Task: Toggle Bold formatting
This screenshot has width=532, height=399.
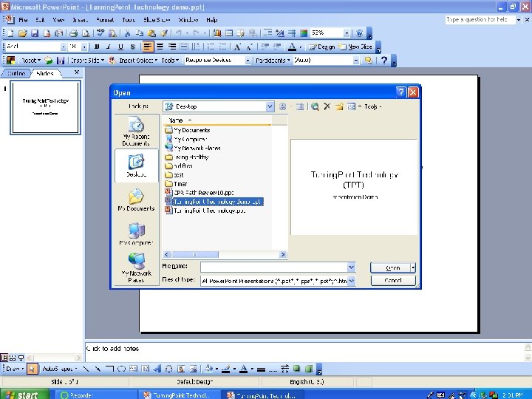Action: click(x=97, y=47)
